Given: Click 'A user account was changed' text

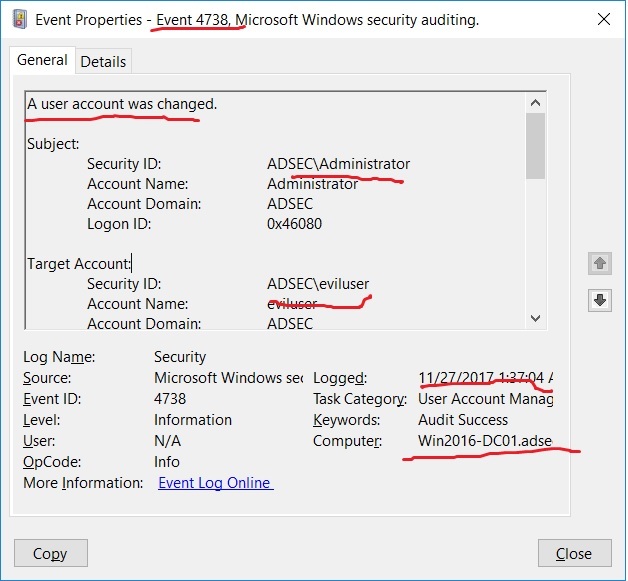Looking at the screenshot, I should click(x=122, y=104).
